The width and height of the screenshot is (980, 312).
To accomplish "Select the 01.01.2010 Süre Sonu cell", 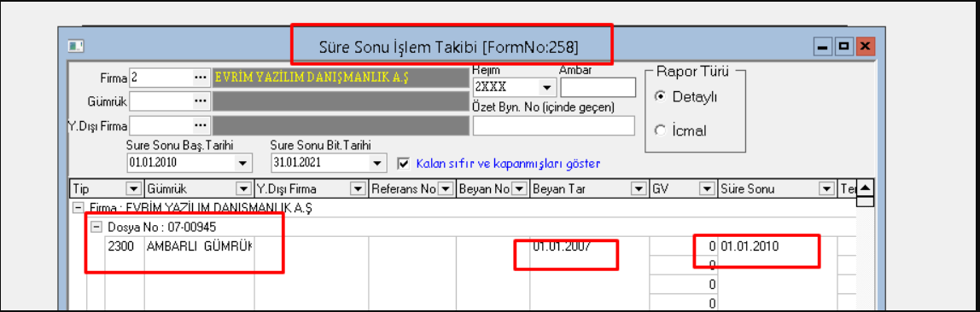I will (777, 246).
